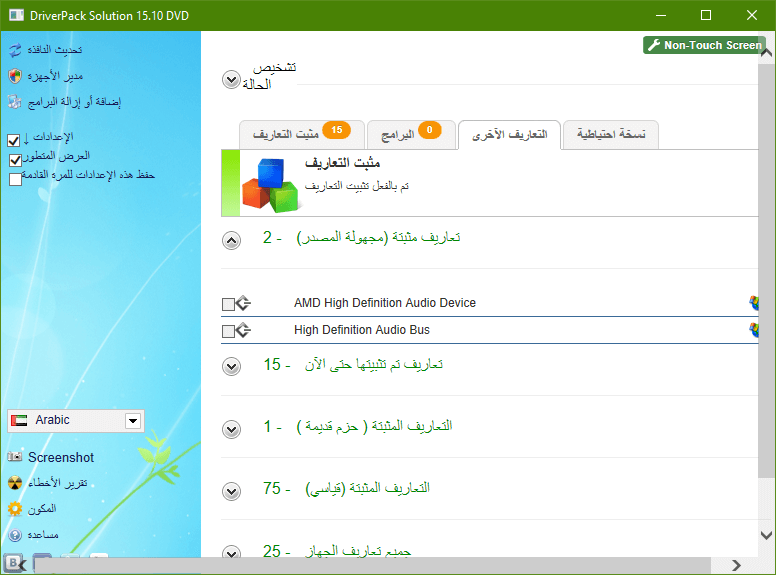Collapse the '2 - تعاريف مثبتة (مجهولة المصدر)' section
Screen dimensions: 776x575
coord(231,241)
